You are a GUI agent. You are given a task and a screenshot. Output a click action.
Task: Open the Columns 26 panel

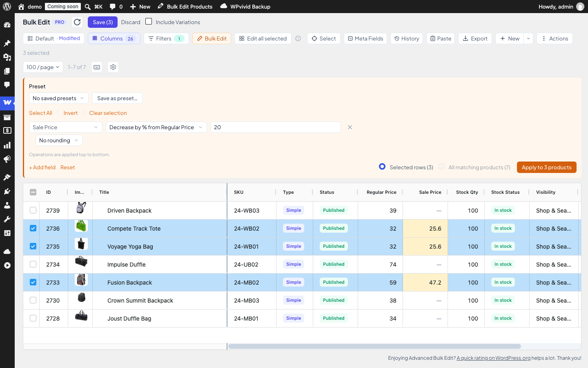(114, 38)
